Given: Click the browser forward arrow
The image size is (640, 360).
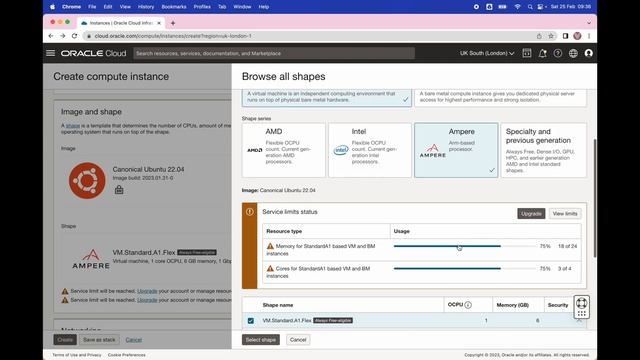Looking at the screenshot, I should tap(62, 36).
